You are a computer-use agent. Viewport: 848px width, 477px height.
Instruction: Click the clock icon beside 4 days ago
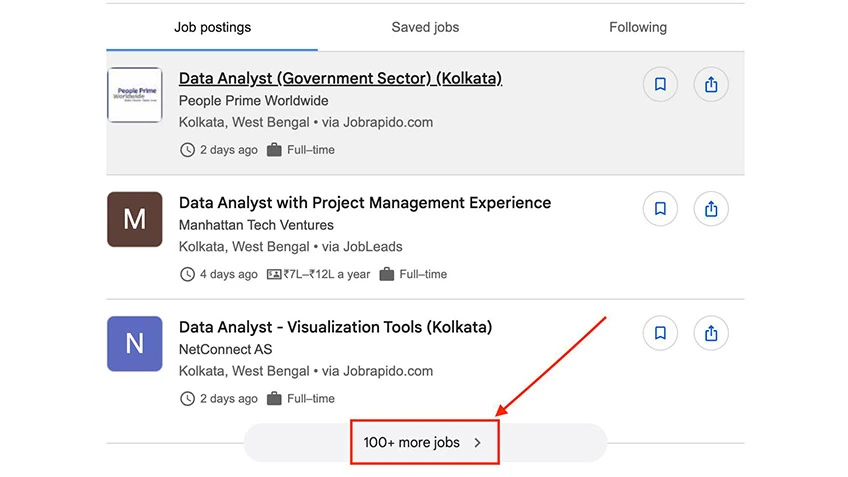187,274
